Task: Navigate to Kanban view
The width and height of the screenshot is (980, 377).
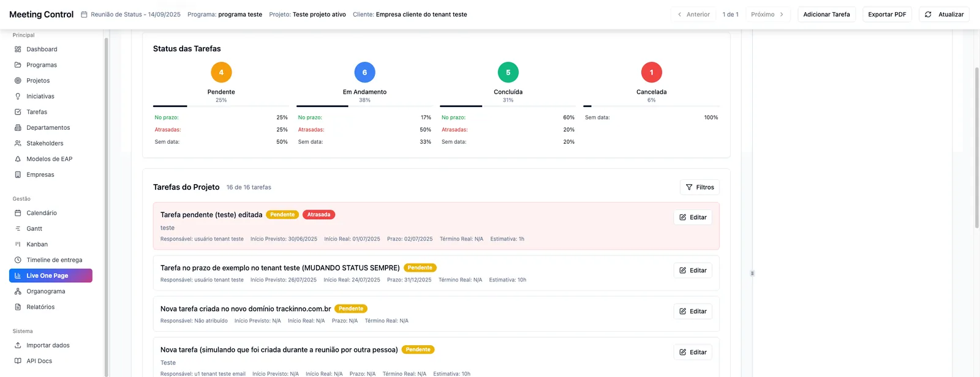Action: click(51, 244)
